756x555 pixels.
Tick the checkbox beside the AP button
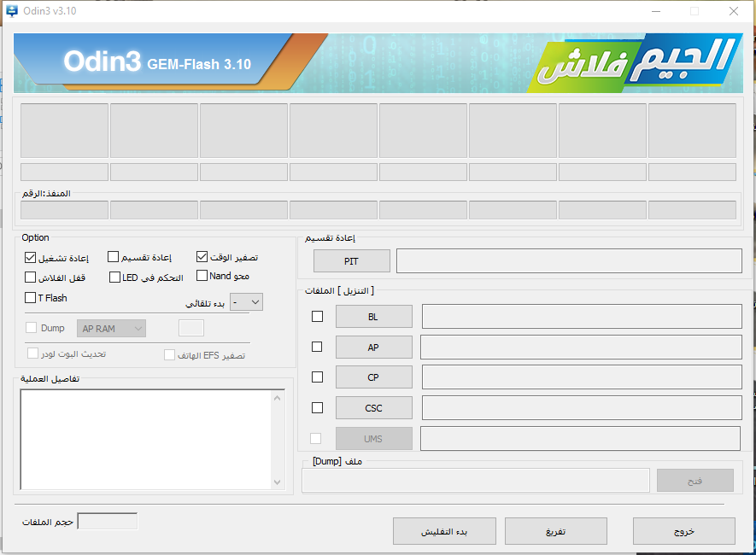click(x=317, y=347)
